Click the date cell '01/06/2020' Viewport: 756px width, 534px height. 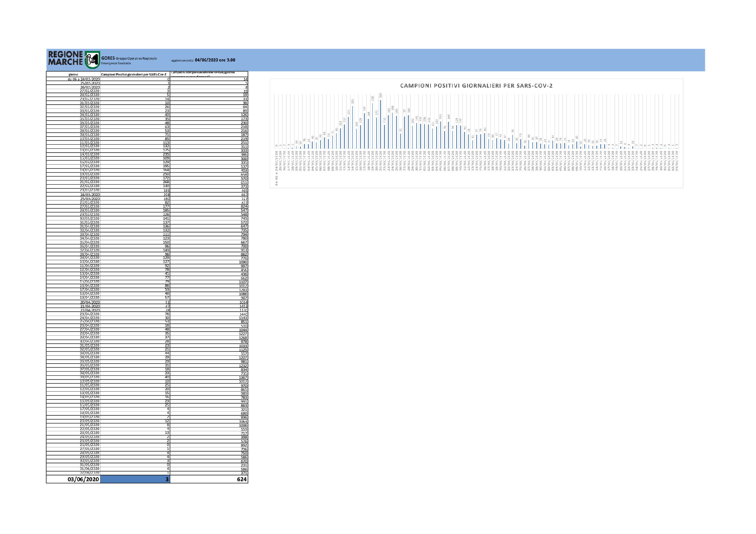tap(90, 469)
